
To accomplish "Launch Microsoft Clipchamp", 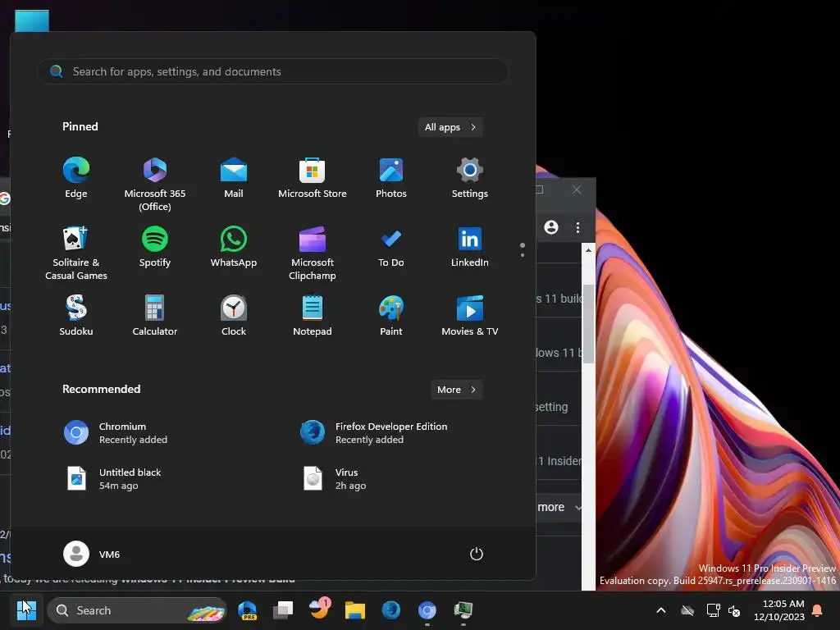I will click(313, 253).
